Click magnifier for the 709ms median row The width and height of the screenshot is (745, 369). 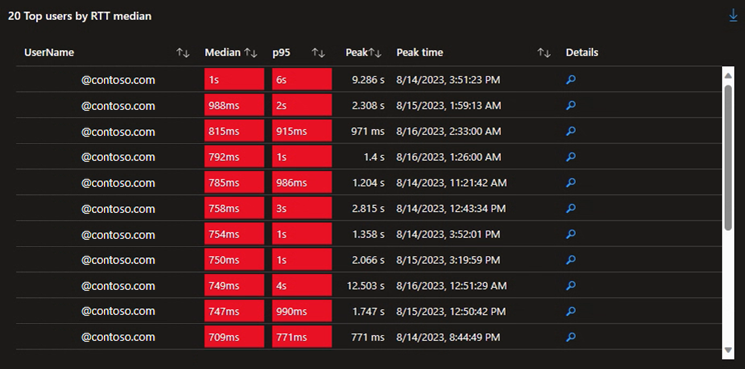point(571,337)
